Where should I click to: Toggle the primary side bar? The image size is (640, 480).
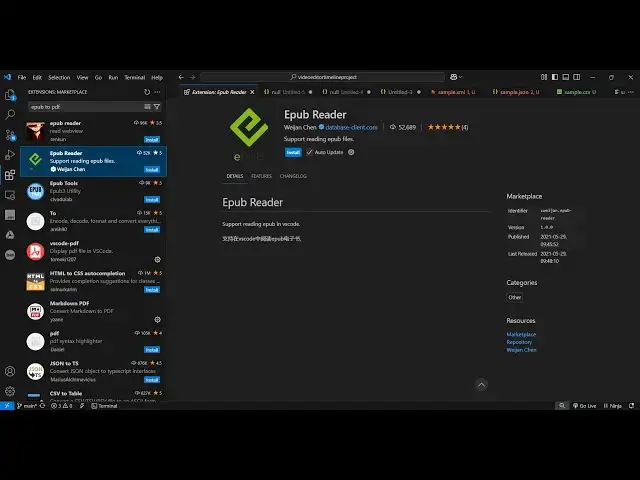pyautogui.click(x=555, y=77)
